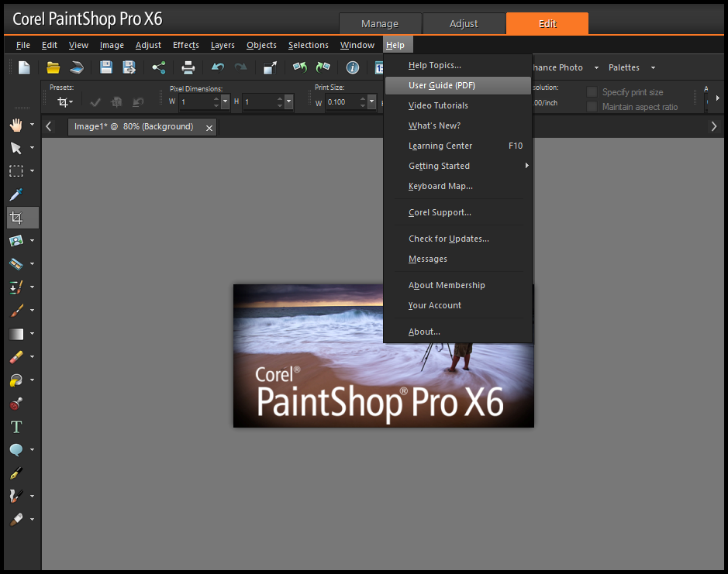
Task: Expand the Pixel Dimensions height dropdown
Action: (288, 101)
